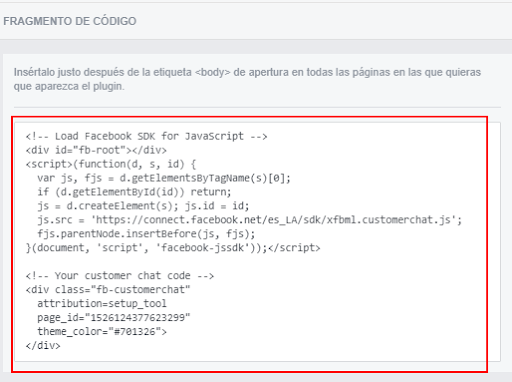Click the 'fjs.parentNode.insertBefore' line
This screenshot has width=512, height=382.
tap(146, 234)
